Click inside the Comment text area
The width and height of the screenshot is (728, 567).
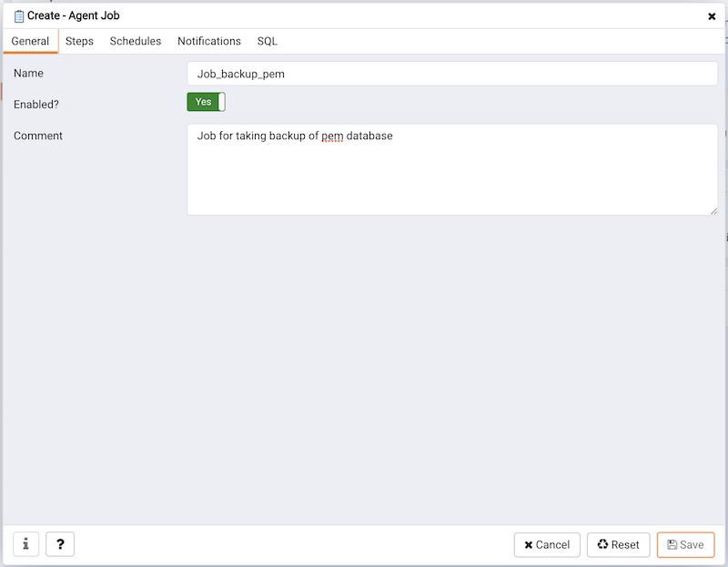coord(452,169)
